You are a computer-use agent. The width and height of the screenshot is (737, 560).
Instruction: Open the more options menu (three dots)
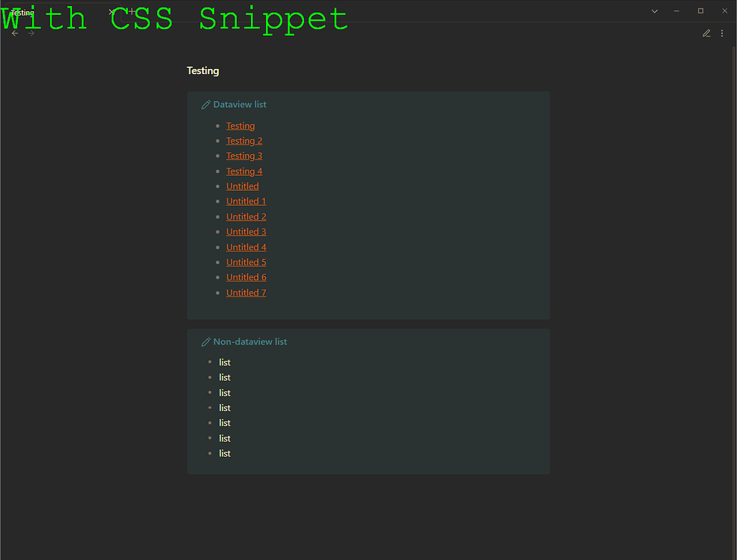click(x=722, y=33)
